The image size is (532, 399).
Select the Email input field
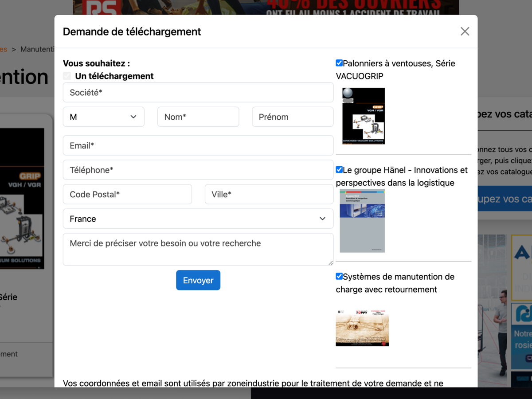198,145
